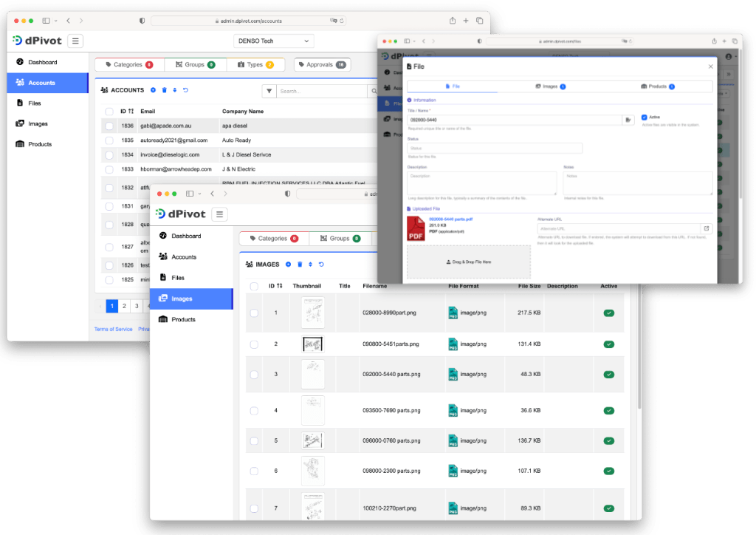Open Categories tab in Accounts window
The height and width of the screenshot is (535, 756).
point(130,64)
